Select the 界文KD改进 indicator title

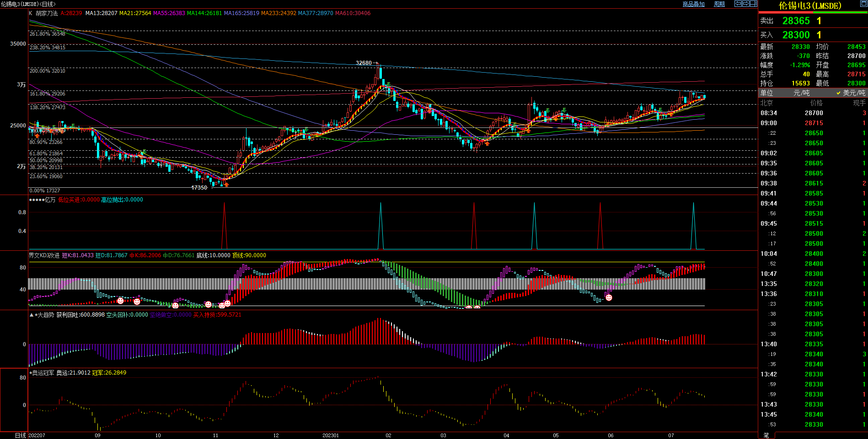pos(44,255)
